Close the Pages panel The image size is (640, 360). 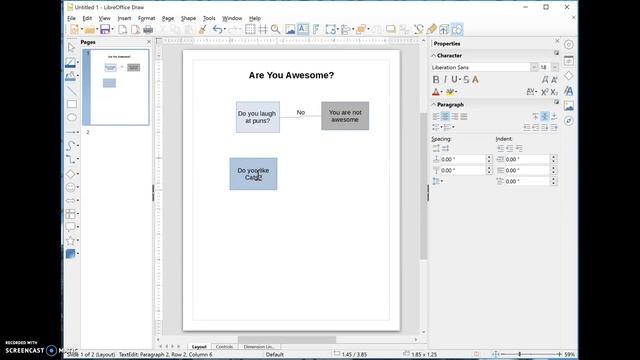(x=149, y=42)
